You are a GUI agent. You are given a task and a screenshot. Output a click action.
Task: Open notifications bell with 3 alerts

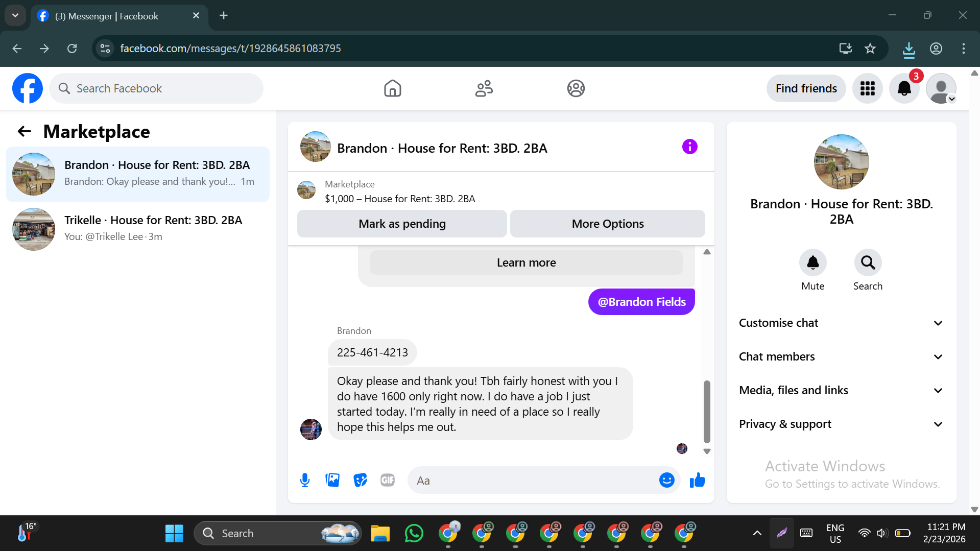pyautogui.click(x=904, y=88)
